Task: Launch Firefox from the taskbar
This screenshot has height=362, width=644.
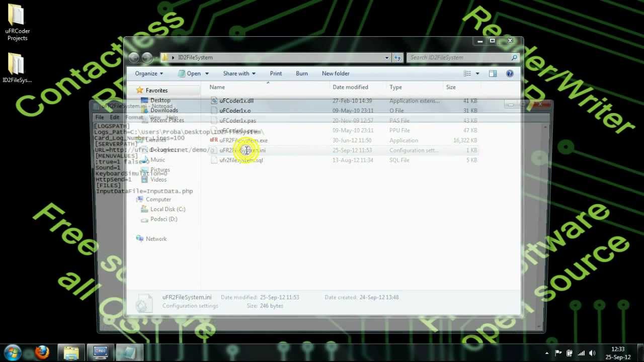Action: pyautogui.click(x=42, y=352)
